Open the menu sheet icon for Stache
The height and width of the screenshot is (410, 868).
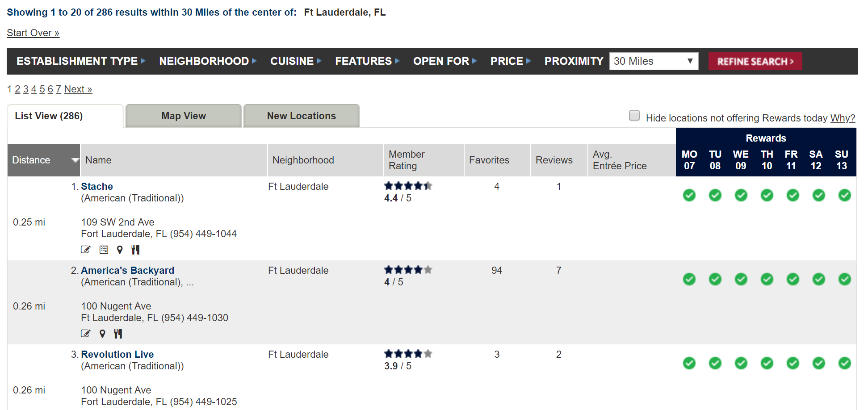pos(104,250)
